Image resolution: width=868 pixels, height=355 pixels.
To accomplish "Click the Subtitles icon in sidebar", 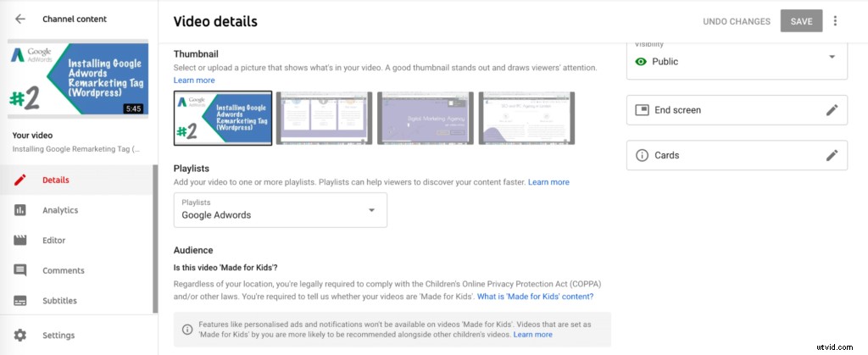I will click(x=20, y=301).
